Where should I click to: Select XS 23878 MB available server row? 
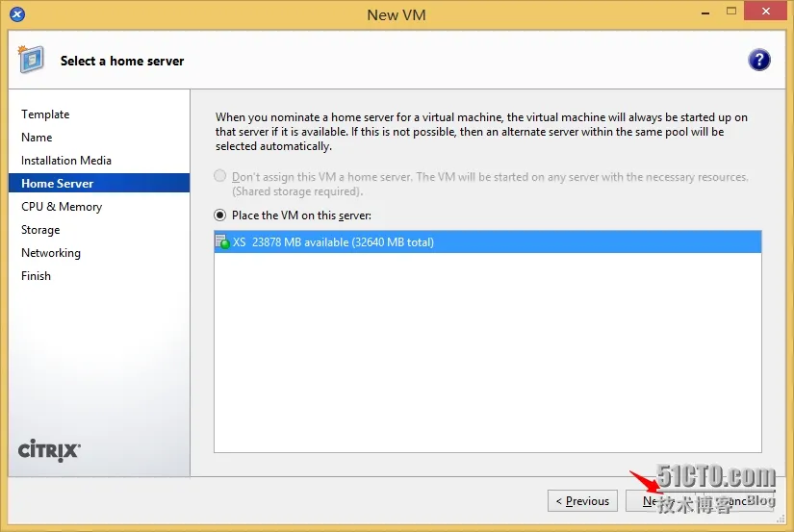point(488,242)
